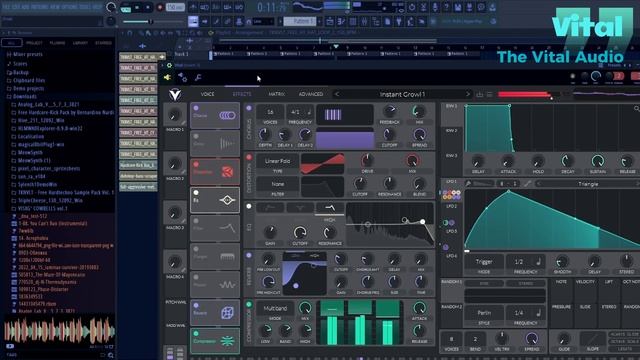Viewport: 640px width, 360px height.
Task: Enable the Filter effect in effects list
Action: [196, 221]
